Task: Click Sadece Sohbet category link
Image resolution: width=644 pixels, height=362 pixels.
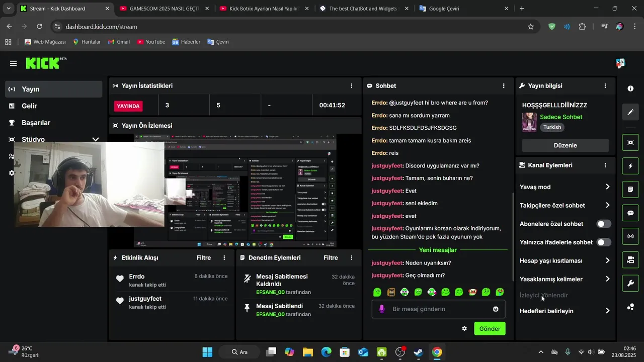Action: pyautogui.click(x=561, y=117)
